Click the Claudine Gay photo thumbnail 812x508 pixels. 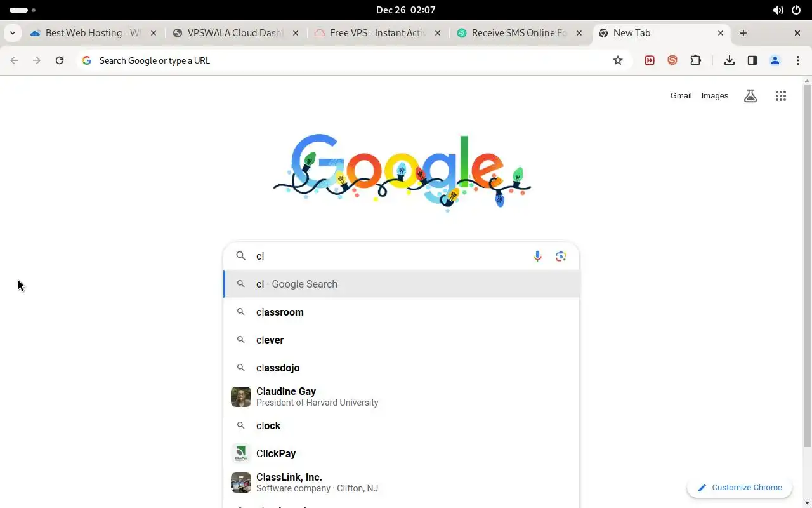tap(241, 397)
